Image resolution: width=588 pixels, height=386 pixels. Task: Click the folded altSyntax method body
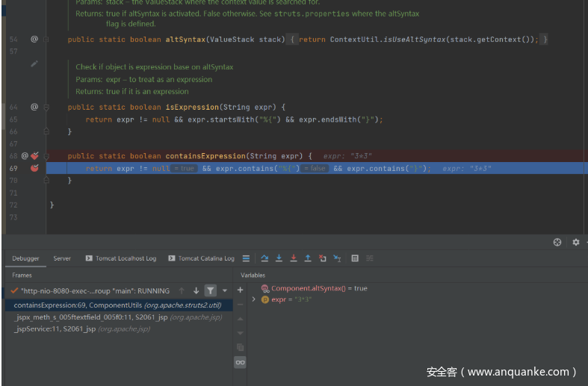pos(418,39)
